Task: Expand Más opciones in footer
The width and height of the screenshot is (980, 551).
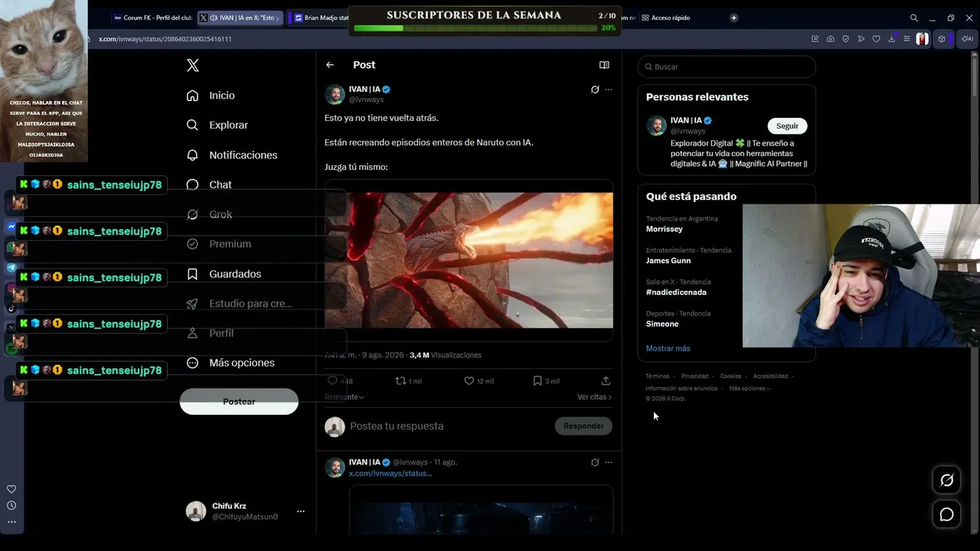Action: point(750,389)
